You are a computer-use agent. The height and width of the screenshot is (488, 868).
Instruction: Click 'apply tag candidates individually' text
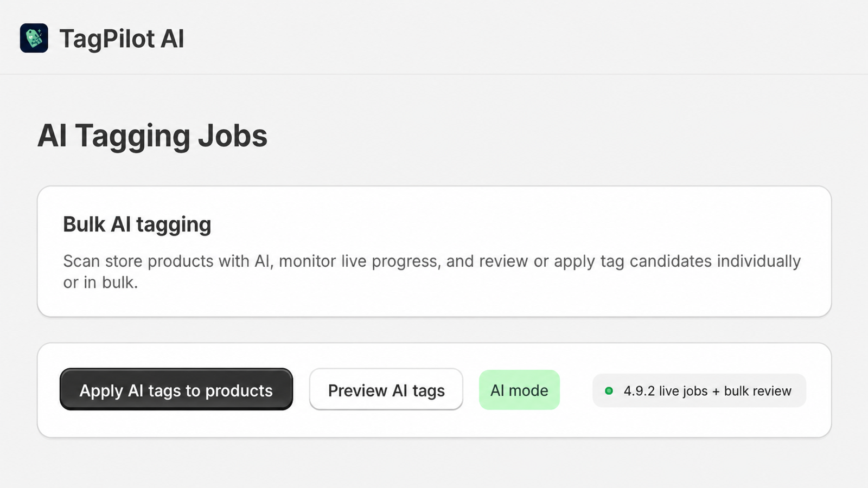pyautogui.click(x=678, y=261)
